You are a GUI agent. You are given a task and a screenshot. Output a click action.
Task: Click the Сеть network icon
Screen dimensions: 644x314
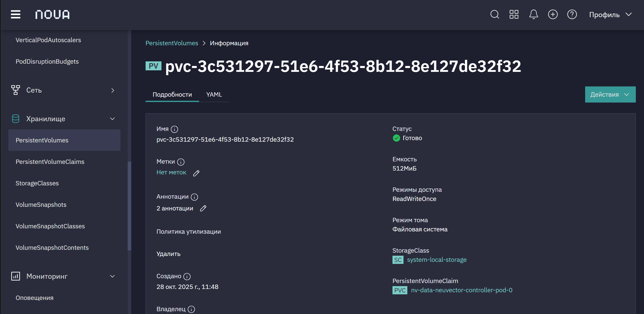(16, 90)
